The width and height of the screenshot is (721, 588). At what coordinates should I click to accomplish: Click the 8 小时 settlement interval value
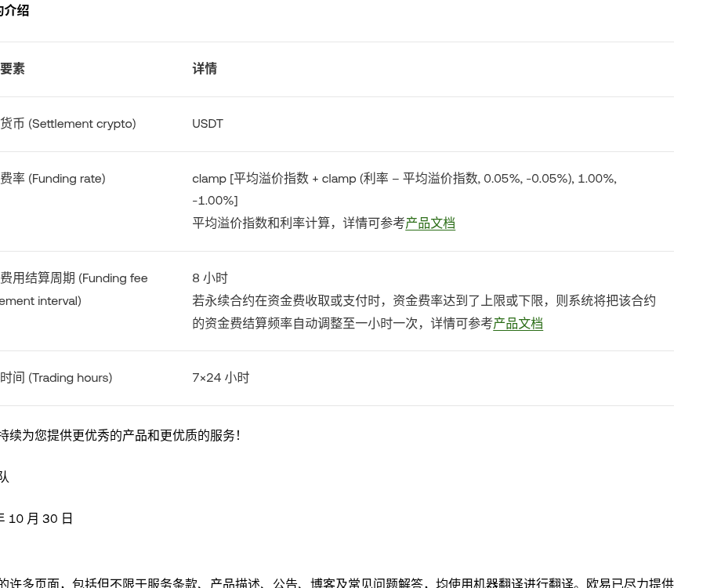click(210, 278)
